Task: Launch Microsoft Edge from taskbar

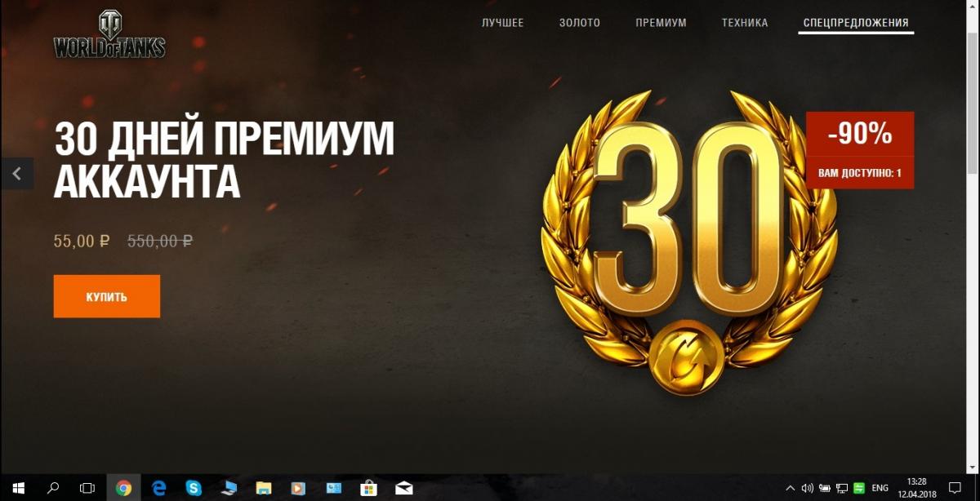Action: 158,488
